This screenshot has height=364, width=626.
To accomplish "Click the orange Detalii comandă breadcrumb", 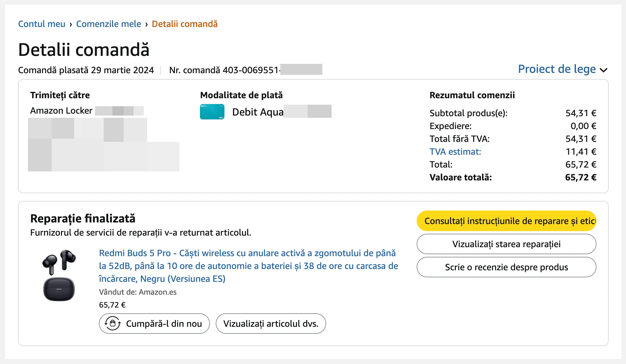I will pyautogui.click(x=185, y=24).
